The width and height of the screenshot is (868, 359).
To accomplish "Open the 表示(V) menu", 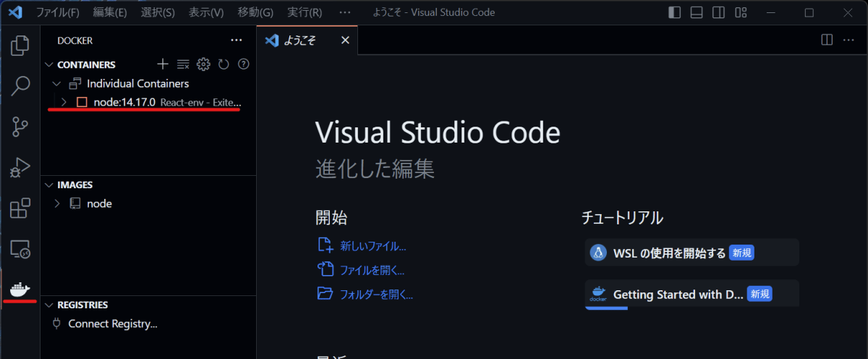I will [206, 12].
